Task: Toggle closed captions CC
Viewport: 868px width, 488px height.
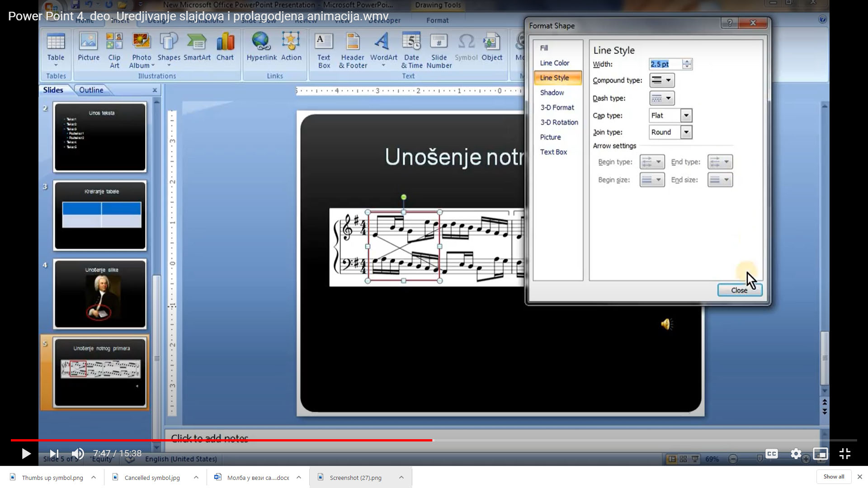Action: 772,454
